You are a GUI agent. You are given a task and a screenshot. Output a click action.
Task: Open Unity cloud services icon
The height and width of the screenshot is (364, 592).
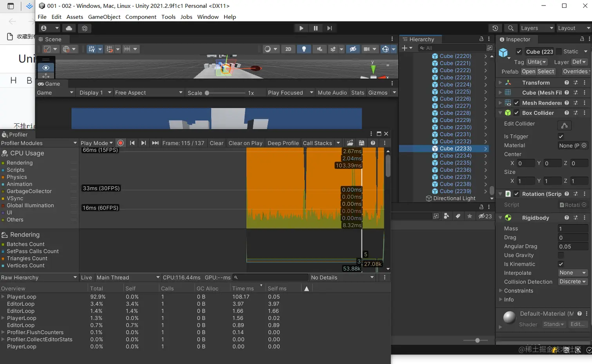69,28
